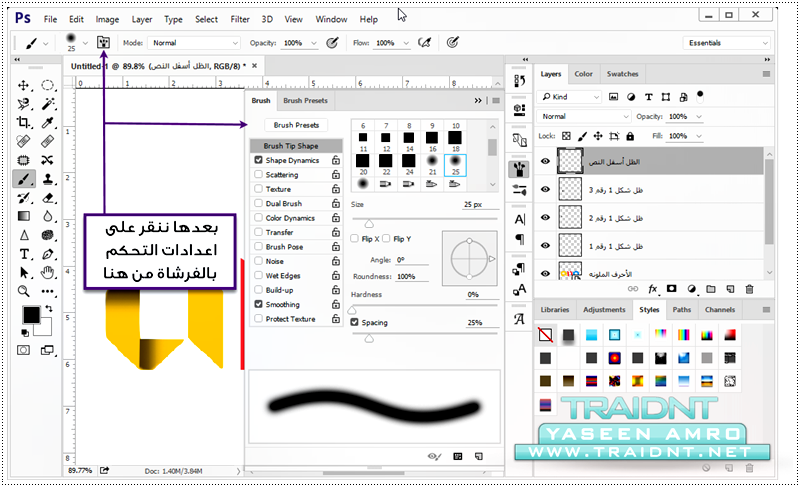Filter layers by type layers
The width and height of the screenshot is (800, 487).
click(x=648, y=97)
